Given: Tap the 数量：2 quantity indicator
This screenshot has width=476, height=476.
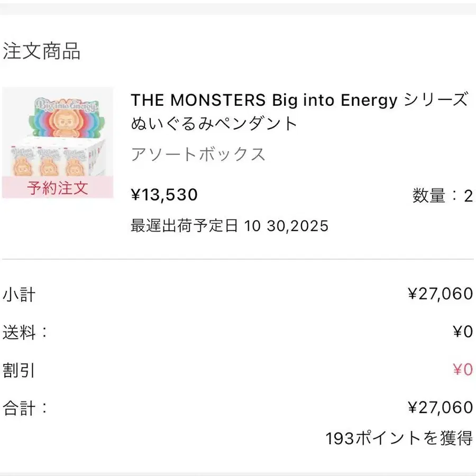Looking at the screenshot, I should 442,196.
